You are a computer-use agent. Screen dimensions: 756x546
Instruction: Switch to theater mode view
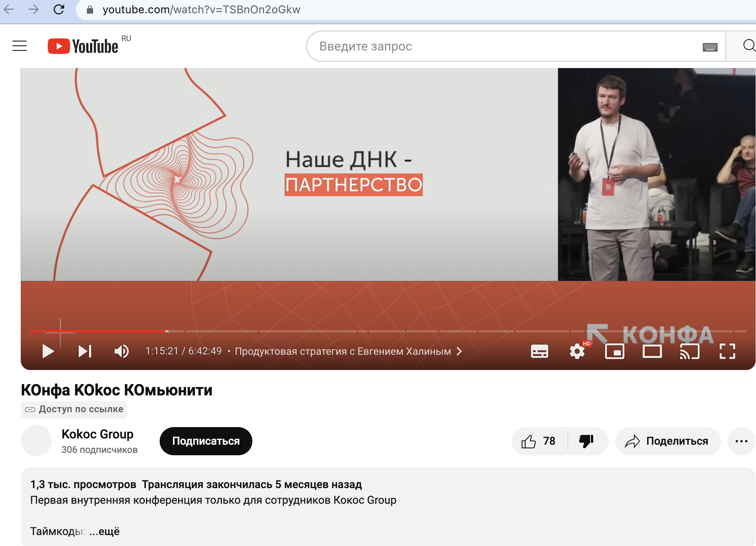tap(652, 351)
